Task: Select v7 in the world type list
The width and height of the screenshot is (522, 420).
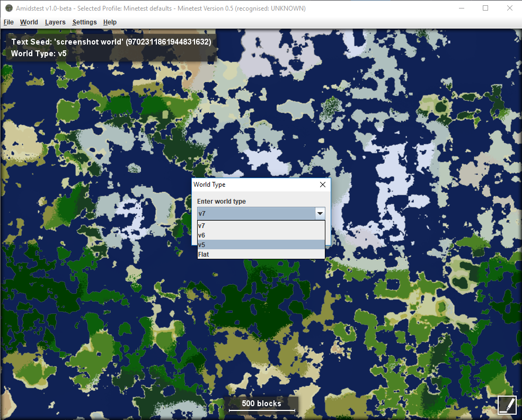Action: tap(261, 225)
